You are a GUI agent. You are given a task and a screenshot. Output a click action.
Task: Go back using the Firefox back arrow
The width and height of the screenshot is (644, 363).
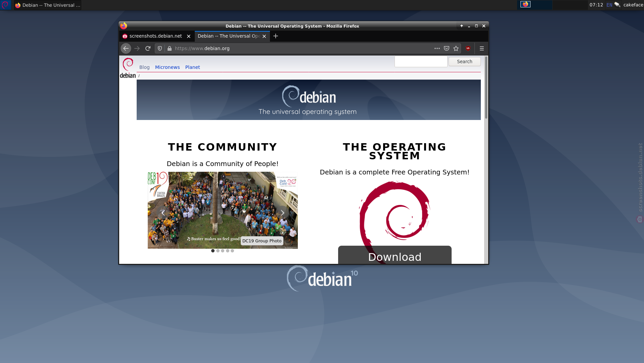point(126,48)
